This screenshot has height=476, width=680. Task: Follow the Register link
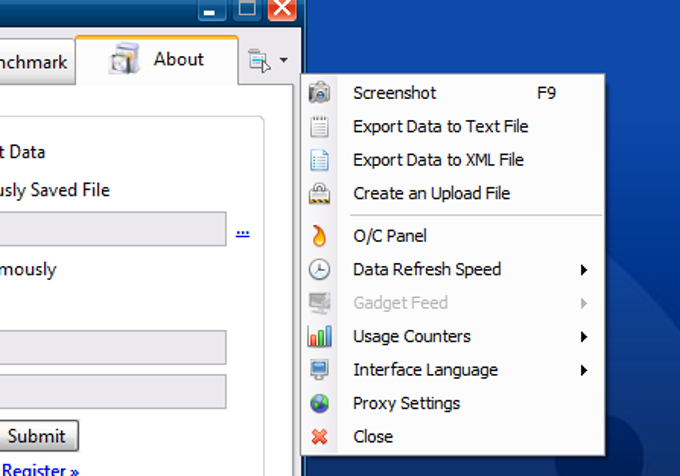click(40, 470)
